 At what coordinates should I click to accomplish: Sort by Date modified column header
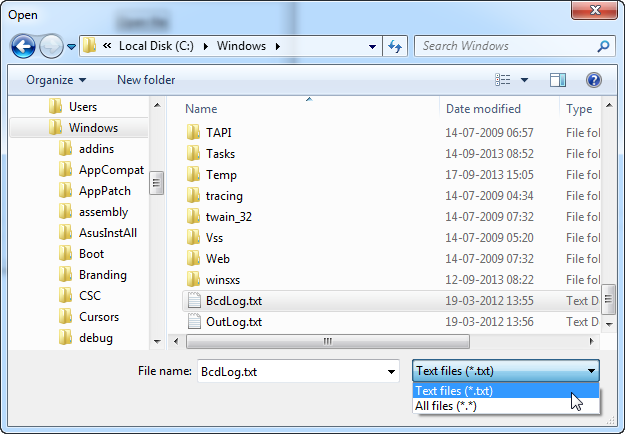point(483,109)
